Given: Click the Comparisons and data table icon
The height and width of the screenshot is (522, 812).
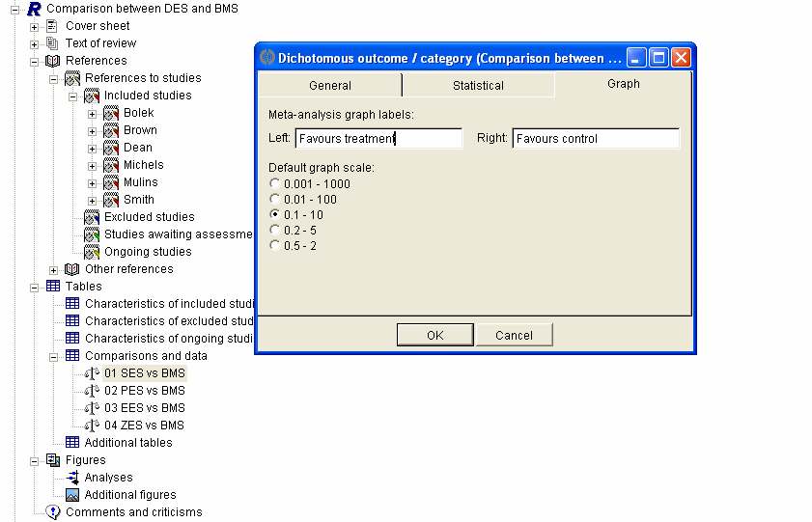Looking at the screenshot, I should (x=72, y=356).
